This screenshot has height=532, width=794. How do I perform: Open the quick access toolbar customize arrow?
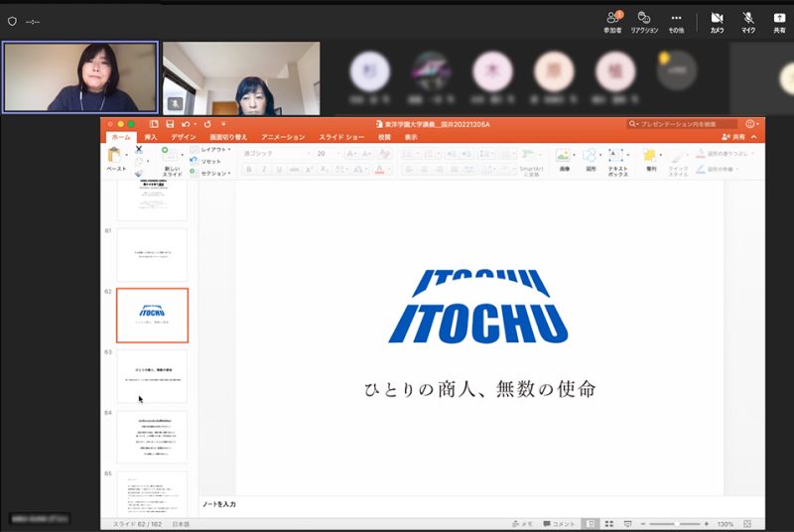tap(223, 124)
